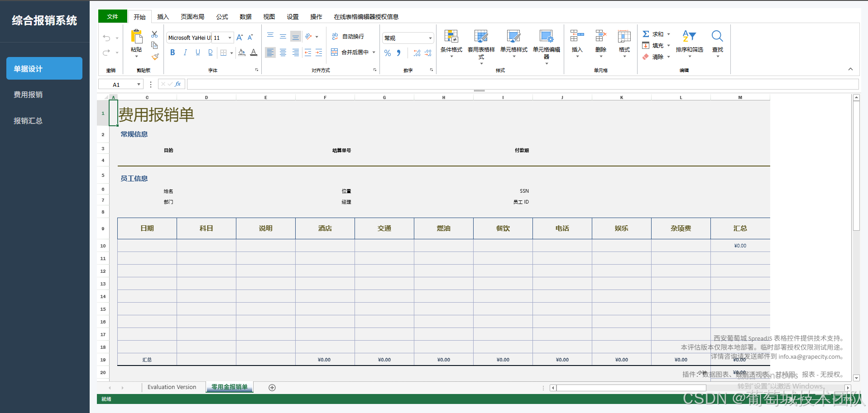The width and height of the screenshot is (868, 413).
Task: Switch to the 数据 Data tab
Action: point(245,17)
